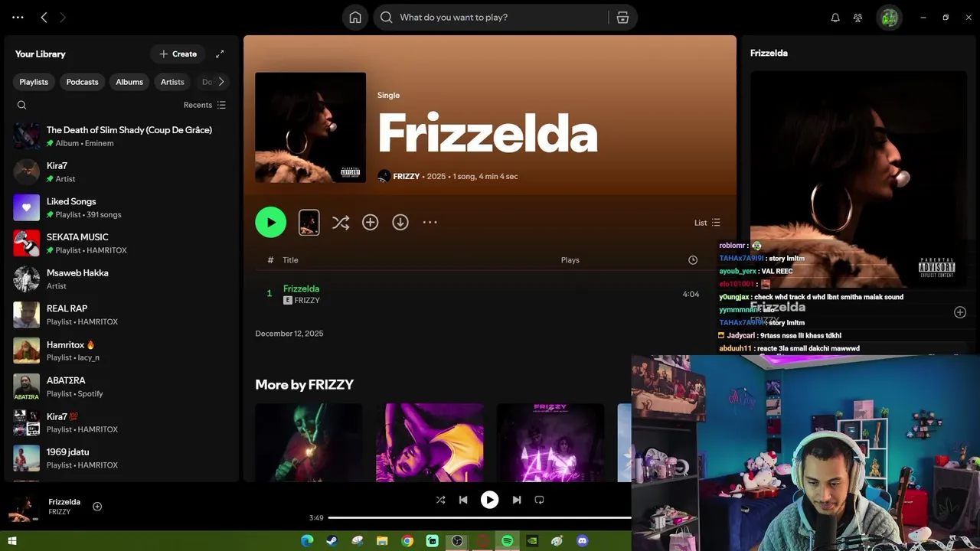Play or pause in player bar
This screenshot has height=551, width=980.
489,500
